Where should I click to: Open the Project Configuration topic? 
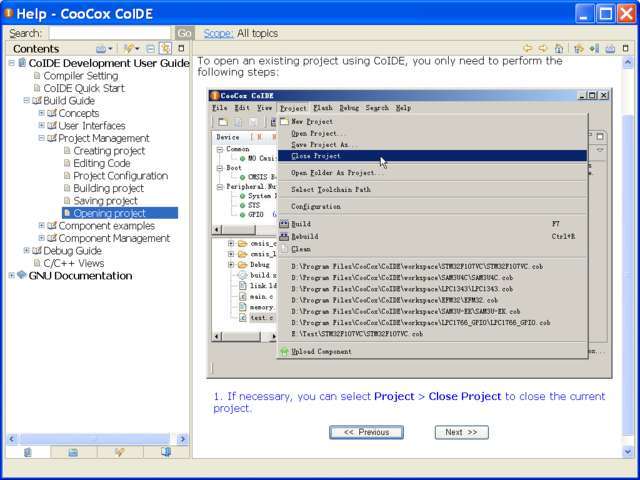point(121,176)
